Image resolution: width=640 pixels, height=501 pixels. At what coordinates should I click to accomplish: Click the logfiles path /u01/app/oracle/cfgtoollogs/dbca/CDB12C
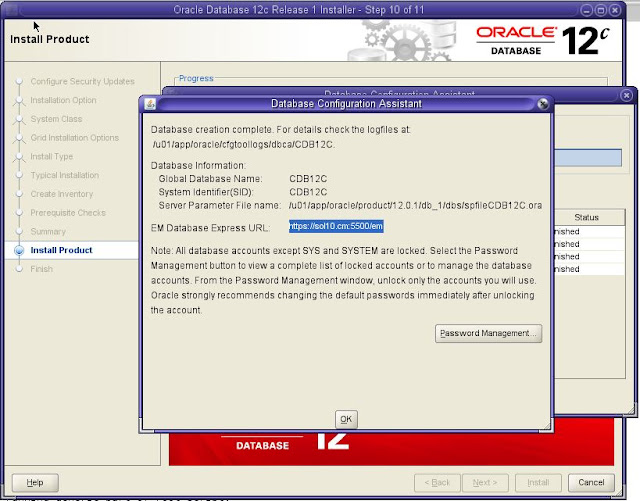244,145
